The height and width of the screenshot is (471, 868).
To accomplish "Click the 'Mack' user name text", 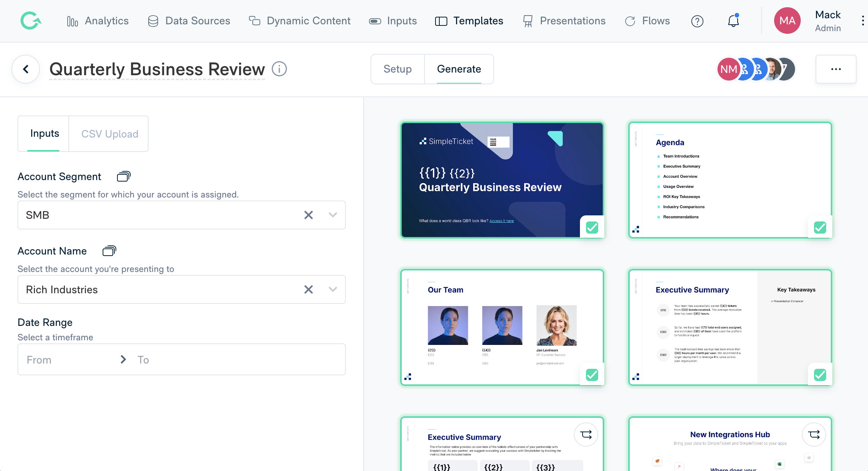I will pyautogui.click(x=828, y=15).
